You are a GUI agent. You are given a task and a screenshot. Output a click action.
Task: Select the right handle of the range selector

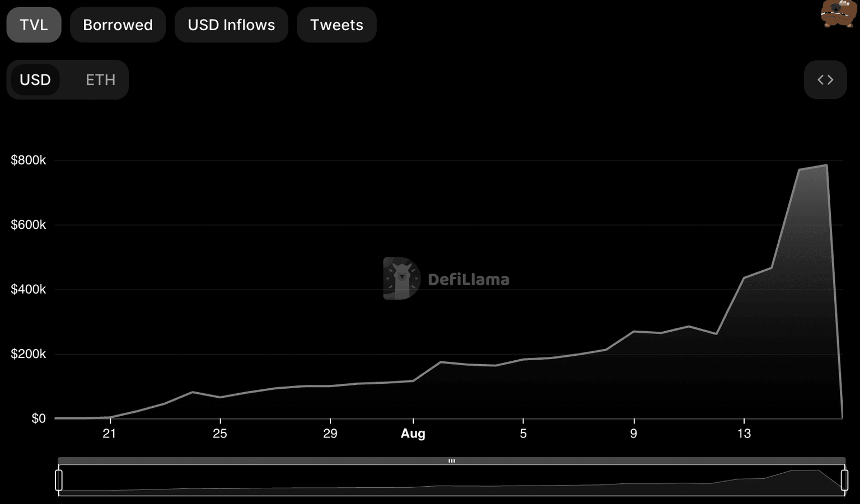pos(845,479)
